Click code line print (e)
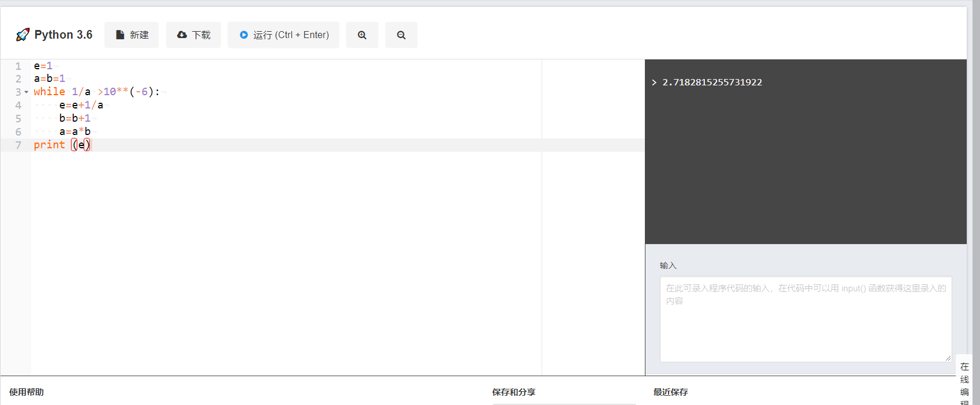980x405 pixels. [x=62, y=145]
